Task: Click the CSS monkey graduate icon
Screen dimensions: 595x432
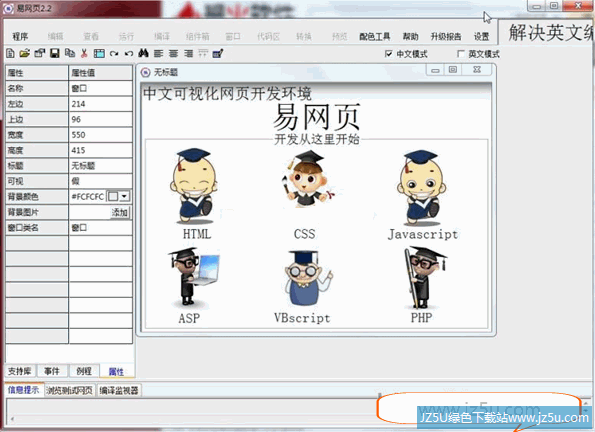Action: 308,178
